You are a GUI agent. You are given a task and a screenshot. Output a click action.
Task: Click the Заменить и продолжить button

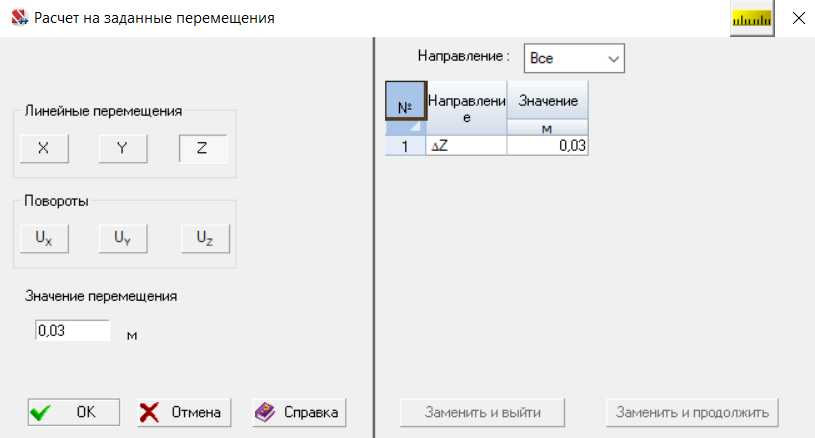pos(692,413)
